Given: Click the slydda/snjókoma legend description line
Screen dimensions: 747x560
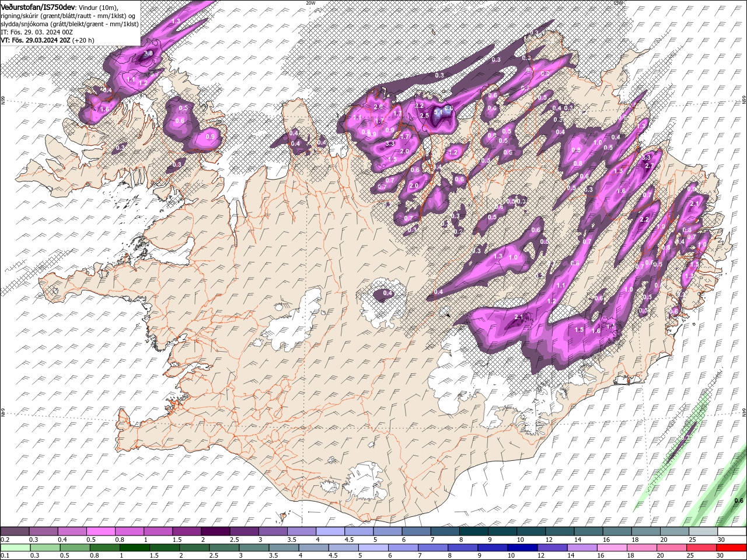Looking at the screenshot, I should pos(69,23).
